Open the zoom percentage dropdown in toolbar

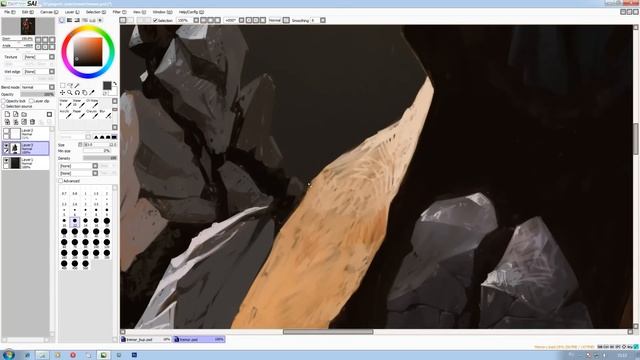[196, 20]
